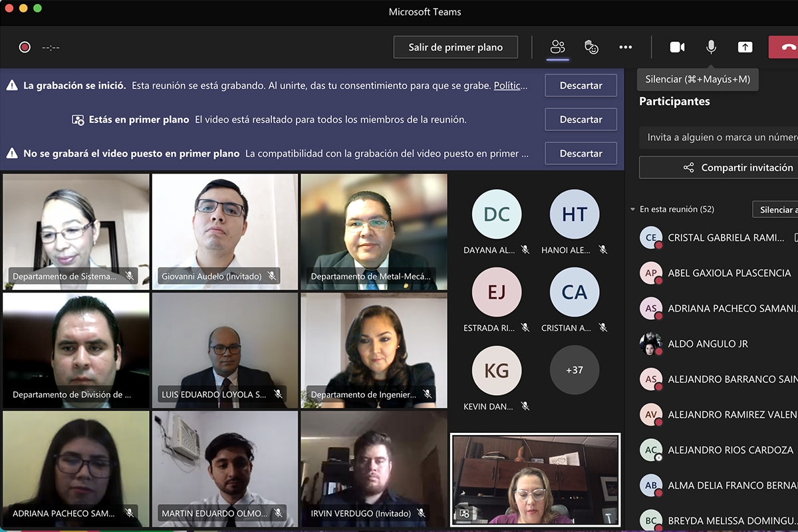Click the spotlight icon on self-view
This screenshot has height=532, width=798.
(465, 513)
